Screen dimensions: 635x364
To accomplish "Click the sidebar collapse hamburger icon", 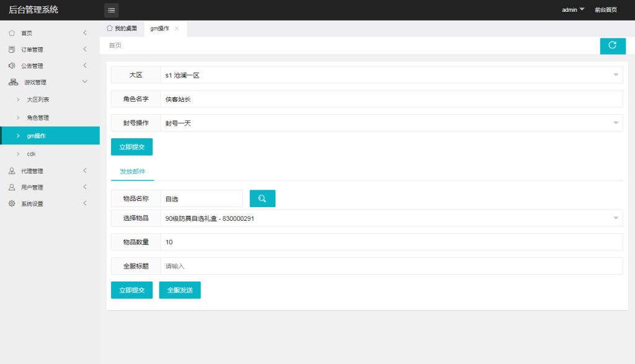I will tap(111, 10).
